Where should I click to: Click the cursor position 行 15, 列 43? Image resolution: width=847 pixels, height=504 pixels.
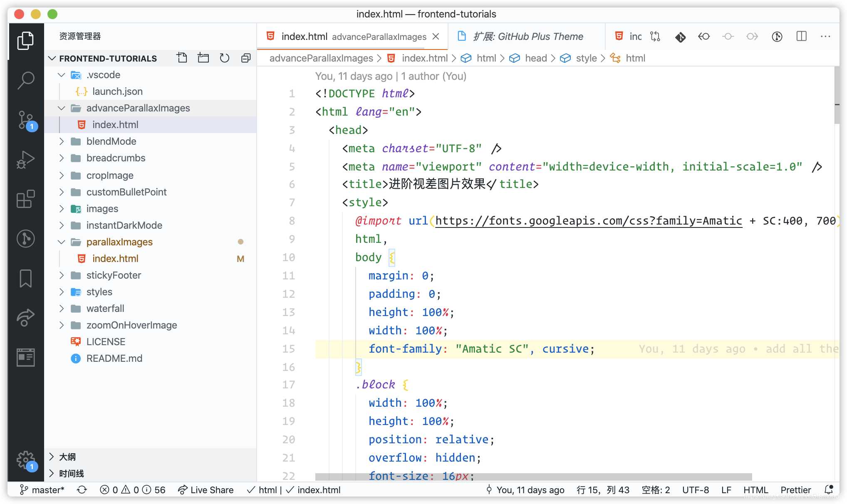(603, 490)
